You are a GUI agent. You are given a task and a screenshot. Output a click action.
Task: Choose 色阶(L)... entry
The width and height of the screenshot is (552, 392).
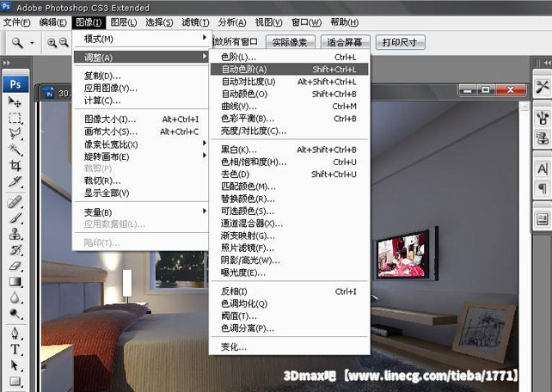point(290,57)
